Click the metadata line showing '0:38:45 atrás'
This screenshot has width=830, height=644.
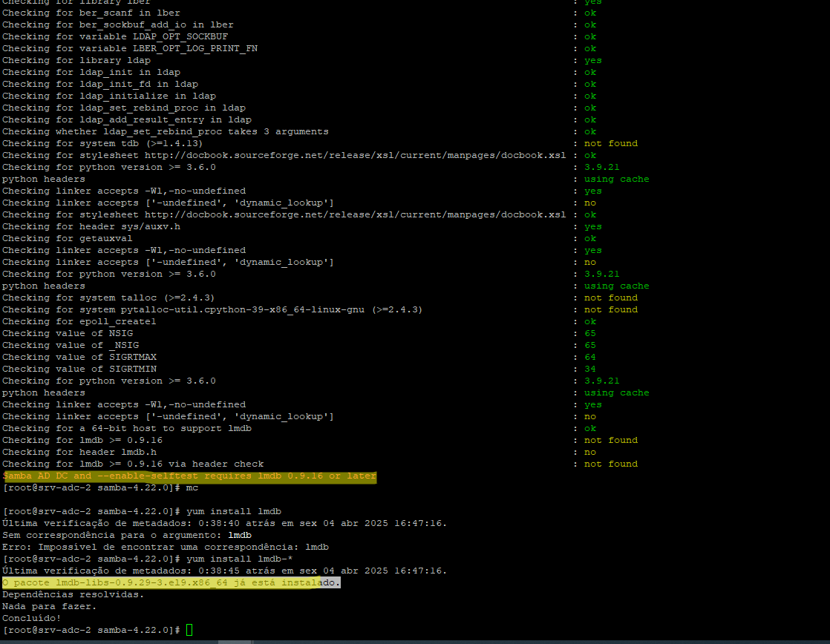point(224,571)
